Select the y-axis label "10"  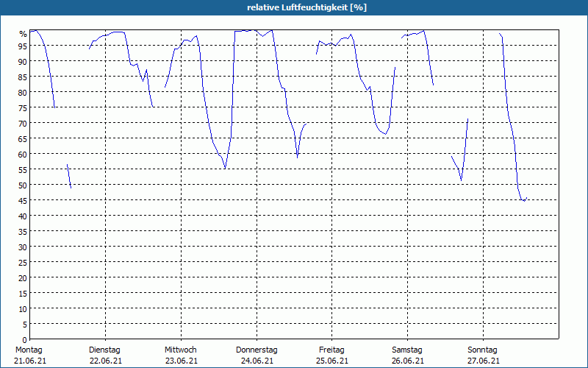point(23,309)
